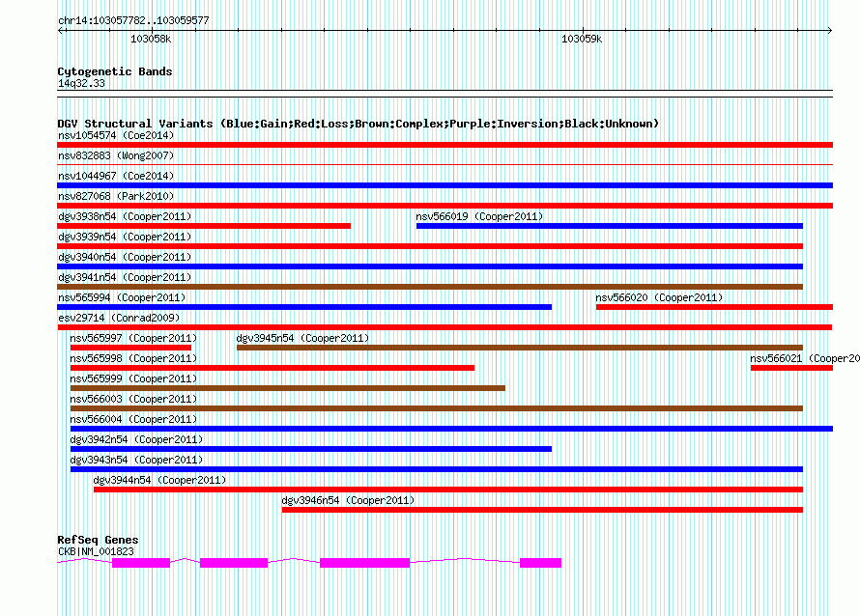Click the brown bar under nsv566003
Viewport: 860px width, 616px height.
coord(437,408)
